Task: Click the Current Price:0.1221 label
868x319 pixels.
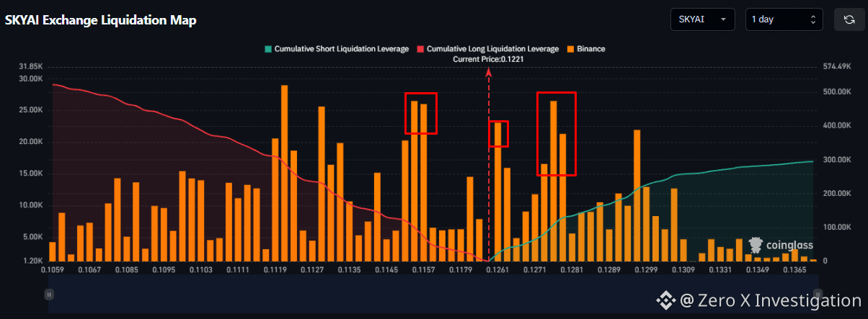Action: (488, 59)
